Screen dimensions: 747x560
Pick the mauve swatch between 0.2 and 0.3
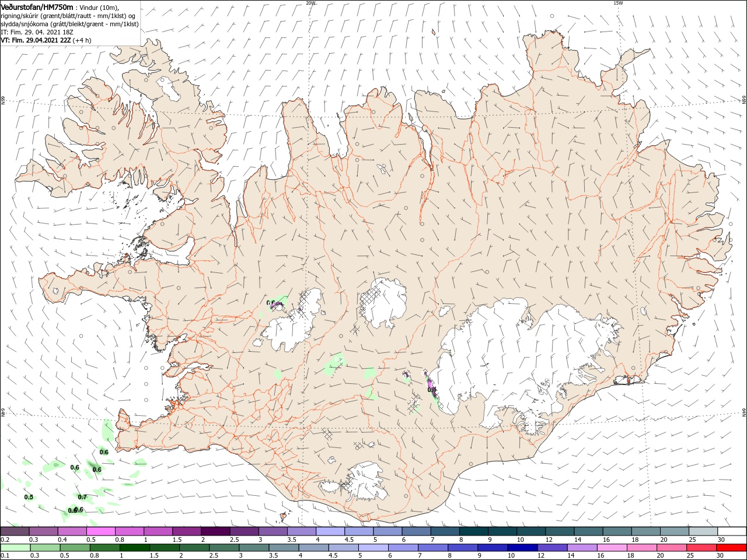[15, 531]
